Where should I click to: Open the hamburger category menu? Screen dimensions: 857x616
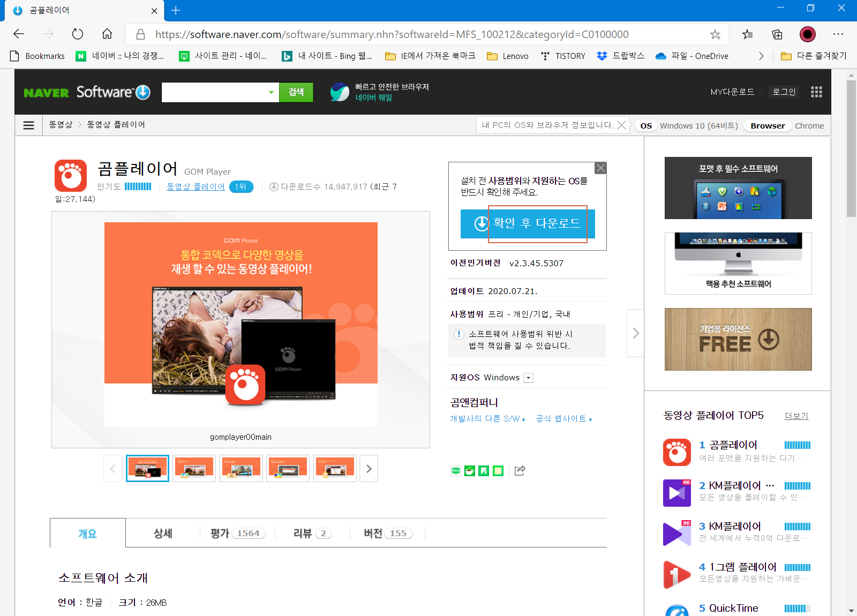tap(29, 125)
